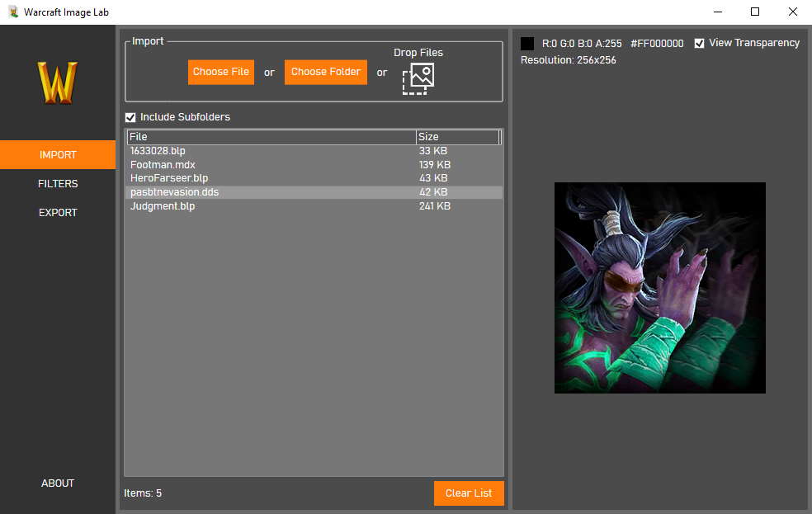Click the Warcraft W logo in sidebar
812x514 pixels.
pos(58,83)
